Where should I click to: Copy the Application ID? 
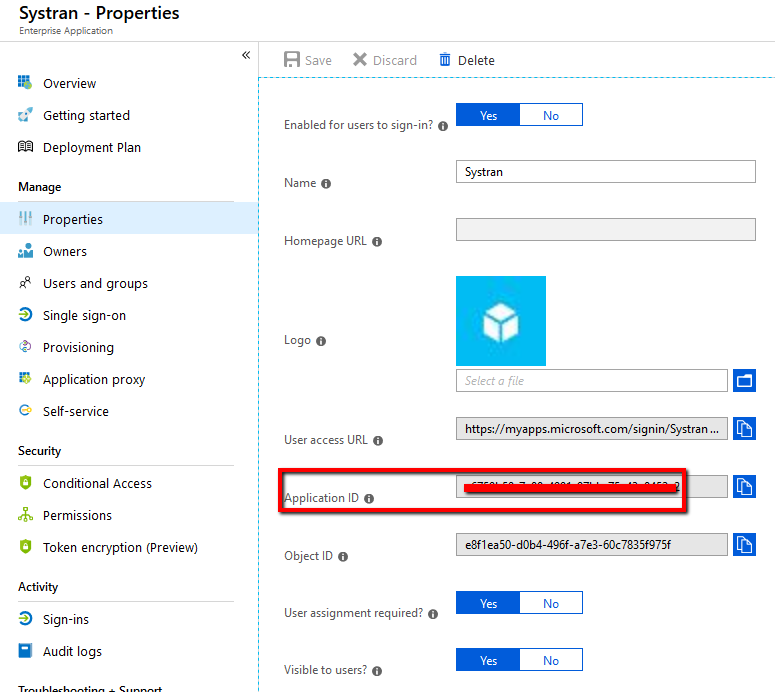click(x=744, y=486)
